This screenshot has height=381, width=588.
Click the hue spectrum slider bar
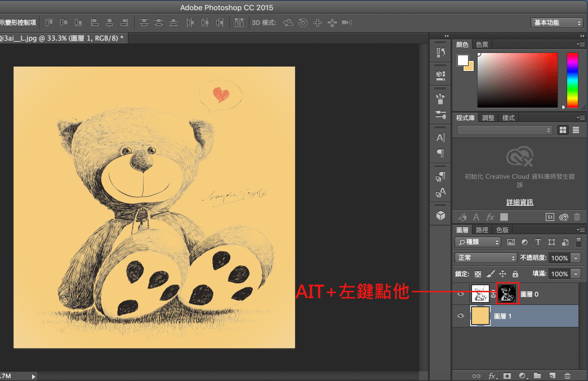coord(572,79)
